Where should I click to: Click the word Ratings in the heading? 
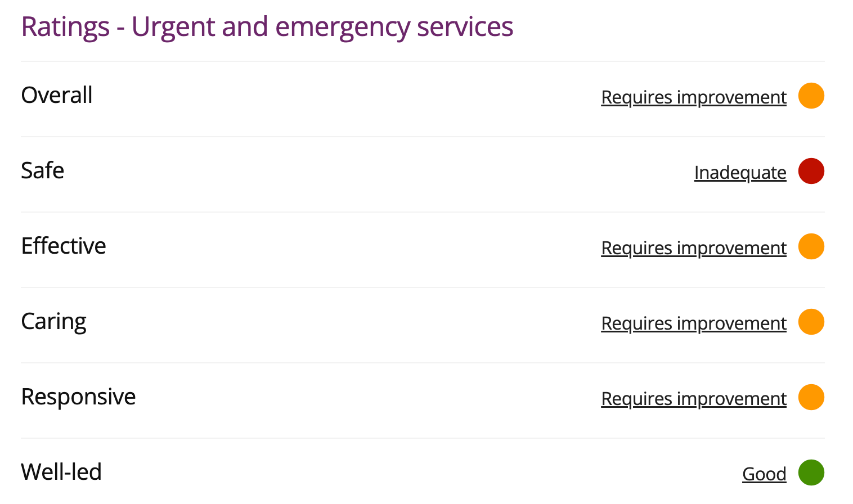coord(65,27)
